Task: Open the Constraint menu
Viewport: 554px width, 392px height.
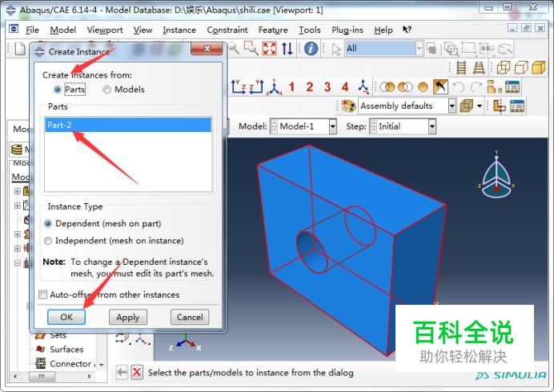Action: coord(227,30)
